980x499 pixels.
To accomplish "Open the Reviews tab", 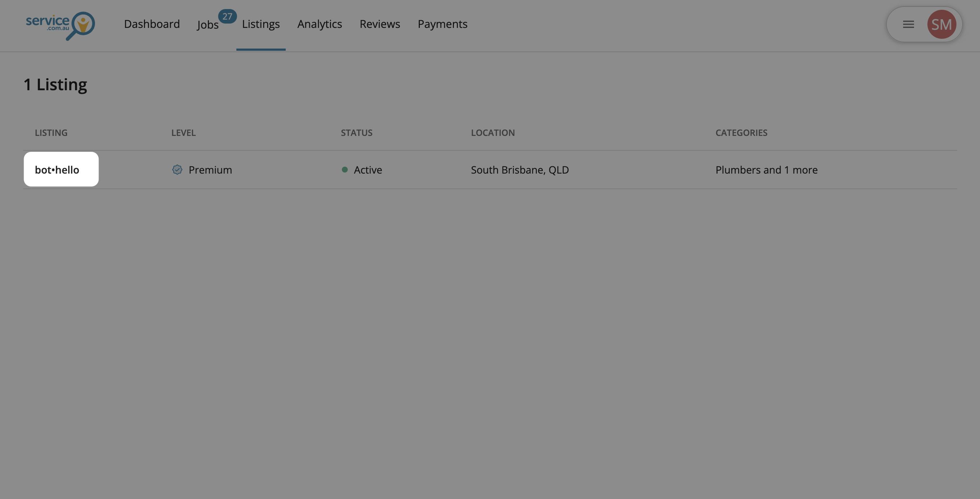I will pos(380,24).
